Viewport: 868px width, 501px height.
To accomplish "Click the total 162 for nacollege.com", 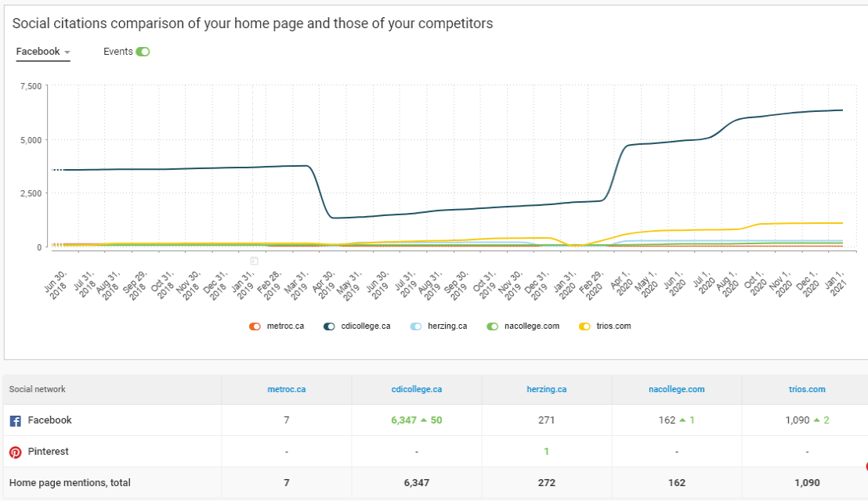I will click(x=677, y=483).
